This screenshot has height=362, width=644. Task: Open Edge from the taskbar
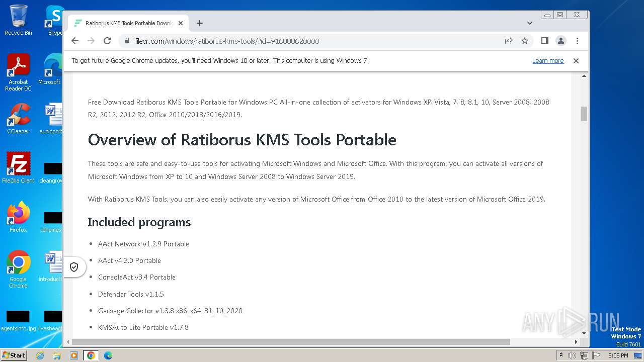pyautogui.click(x=108, y=355)
